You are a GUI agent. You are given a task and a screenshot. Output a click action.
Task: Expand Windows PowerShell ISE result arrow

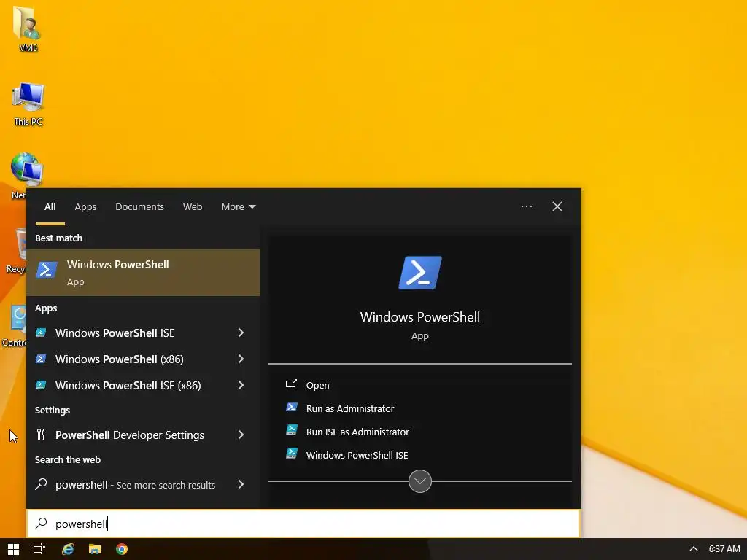click(241, 332)
